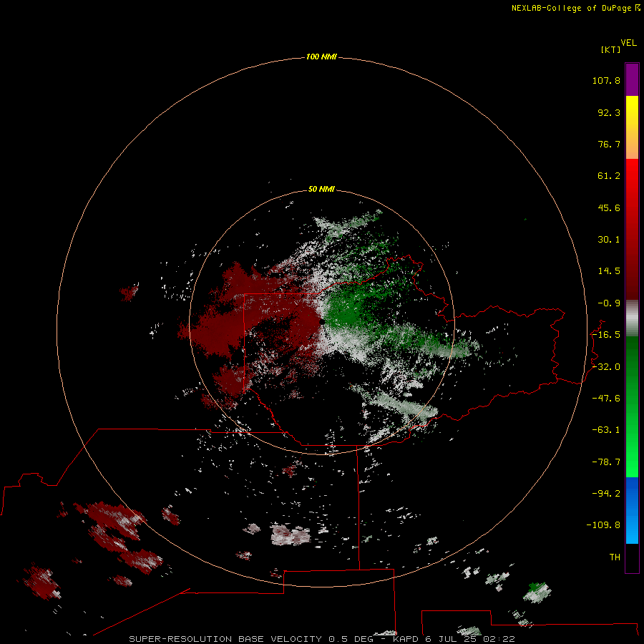Image resolution: width=644 pixels, height=644 pixels.
Task: Click the 14.5 velocity scale value
Action: pyautogui.click(x=609, y=271)
